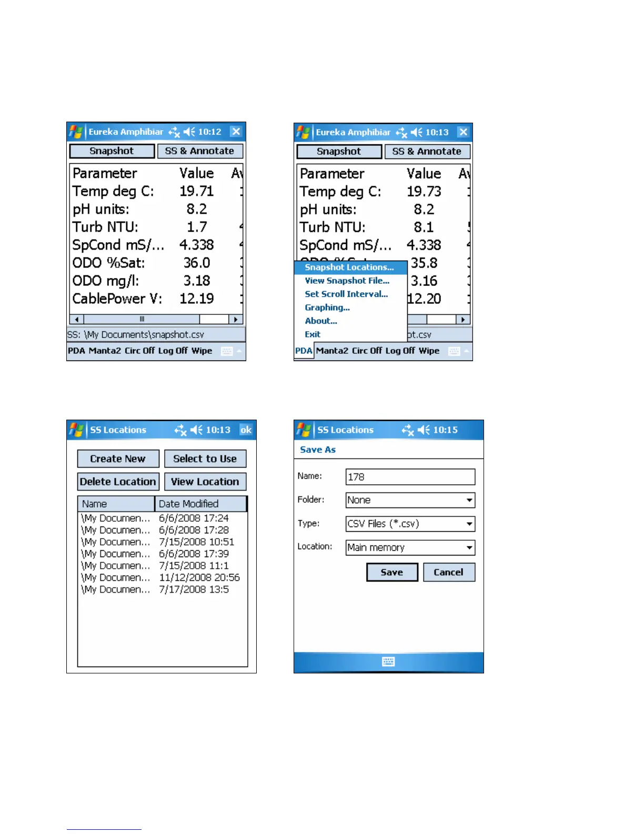
Task: Open About... from the PDA menu
Action: pos(351,321)
